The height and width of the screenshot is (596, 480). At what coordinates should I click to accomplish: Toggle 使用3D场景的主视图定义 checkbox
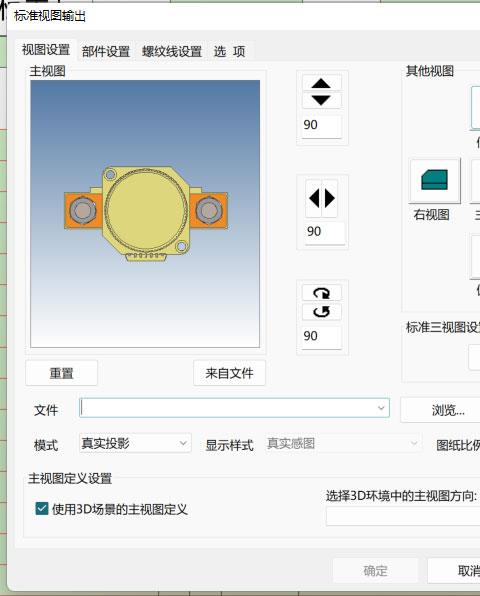42,509
